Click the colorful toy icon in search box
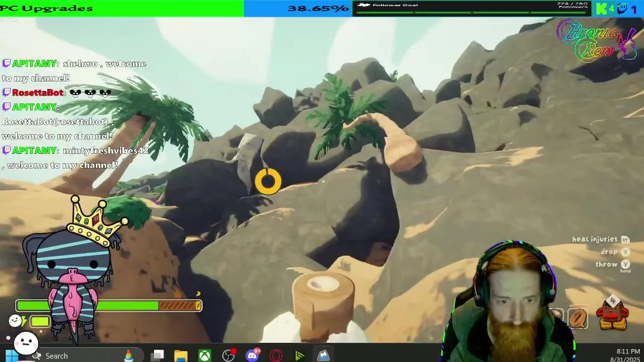 pos(129,355)
